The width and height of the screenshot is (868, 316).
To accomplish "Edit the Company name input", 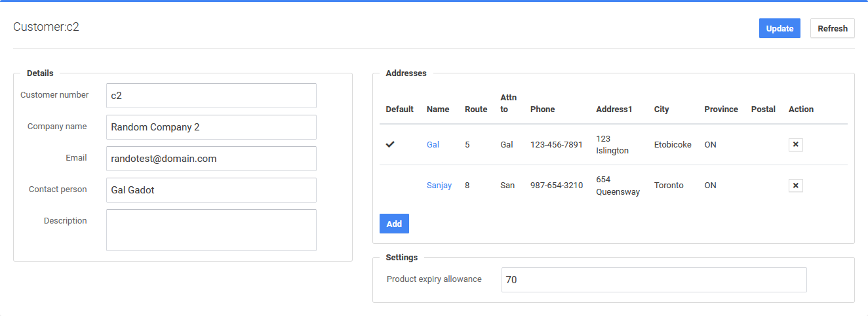I will (x=211, y=127).
